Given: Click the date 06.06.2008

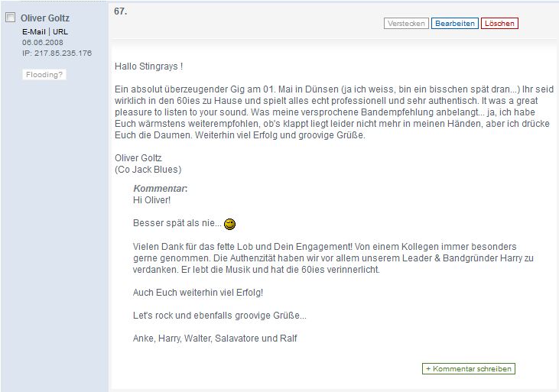Looking at the screenshot, I should point(42,42).
